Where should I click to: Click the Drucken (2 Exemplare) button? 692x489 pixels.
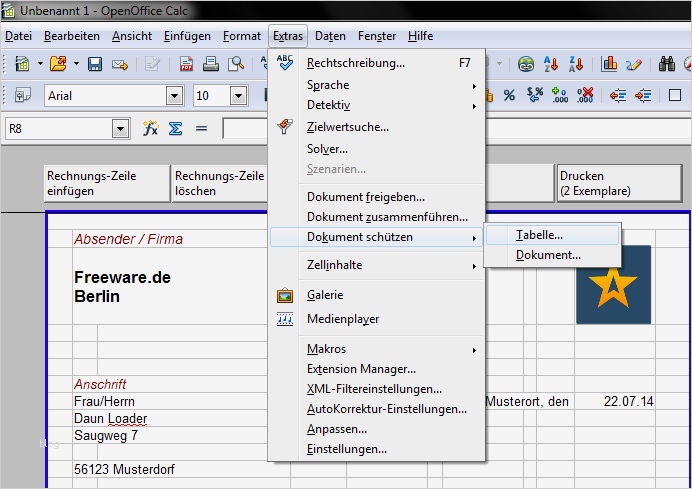point(620,184)
